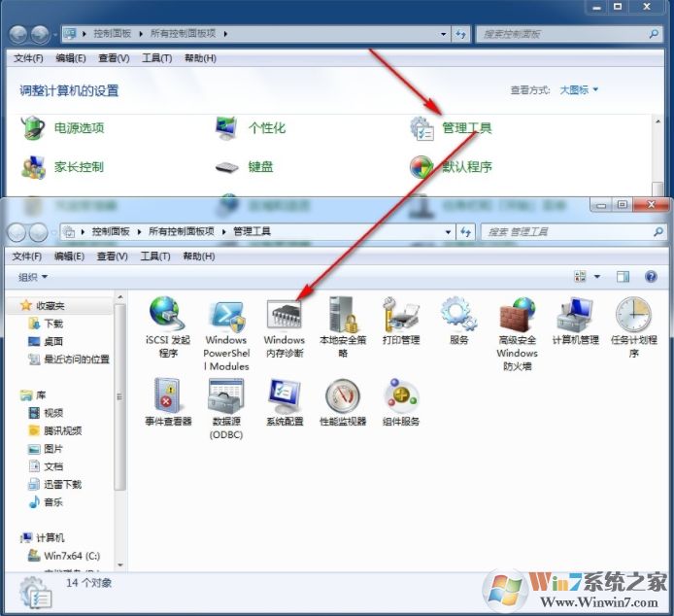
Task: Open 服务 gear icon
Action: click(x=458, y=321)
